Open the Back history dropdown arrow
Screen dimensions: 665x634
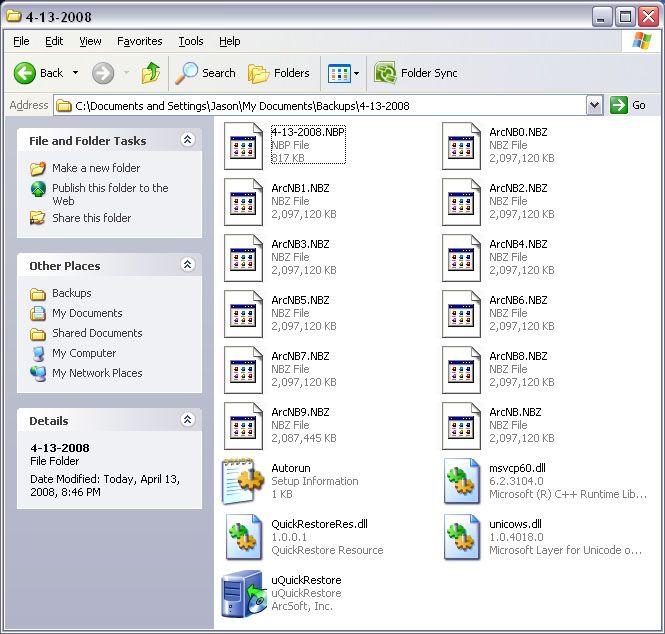[75, 73]
